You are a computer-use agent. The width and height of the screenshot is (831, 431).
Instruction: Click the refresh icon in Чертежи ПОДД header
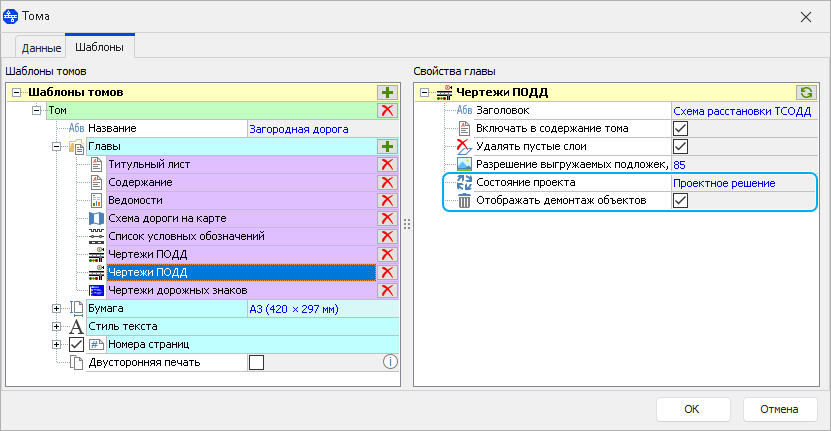pyautogui.click(x=806, y=92)
